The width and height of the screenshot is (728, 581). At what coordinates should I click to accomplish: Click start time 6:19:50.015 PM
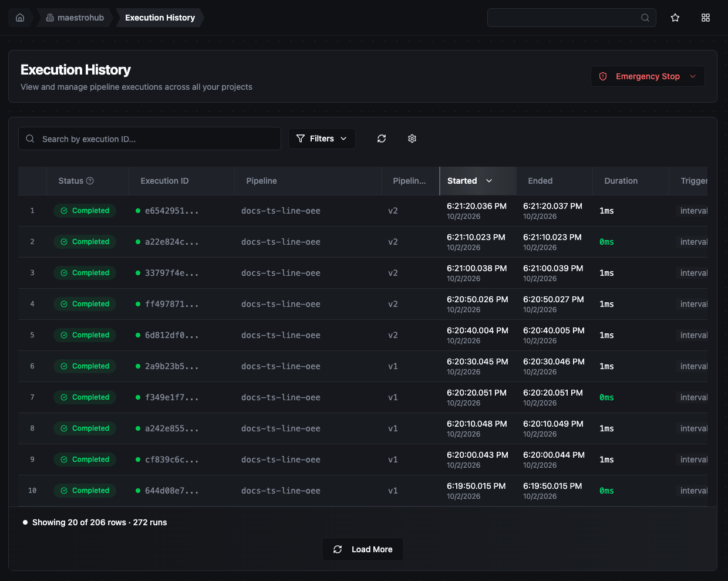476,486
